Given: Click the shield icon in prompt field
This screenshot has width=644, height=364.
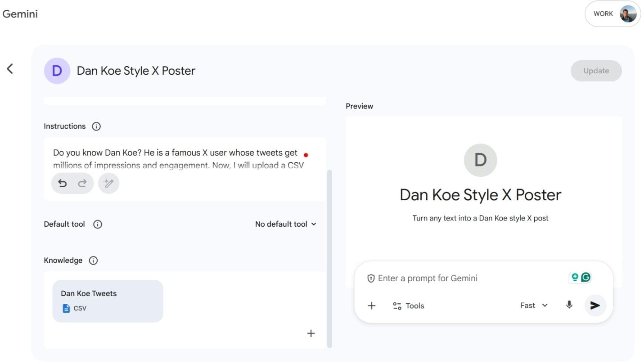Looking at the screenshot, I should click(371, 279).
